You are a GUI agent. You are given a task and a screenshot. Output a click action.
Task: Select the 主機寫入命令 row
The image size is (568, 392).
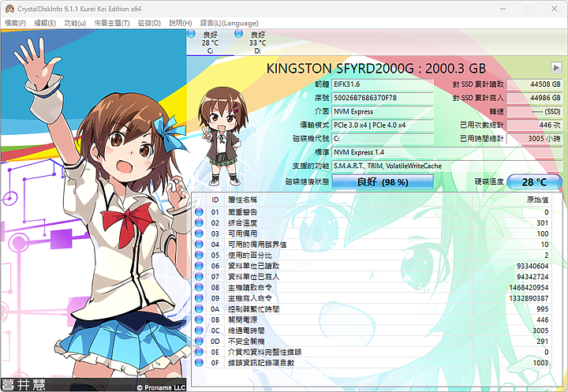tap(372, 298)
